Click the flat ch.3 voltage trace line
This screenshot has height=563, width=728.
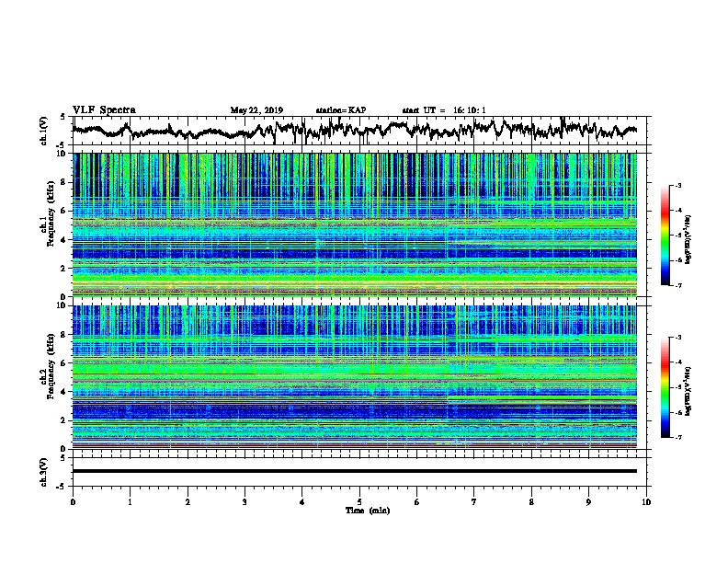point(355,471)
